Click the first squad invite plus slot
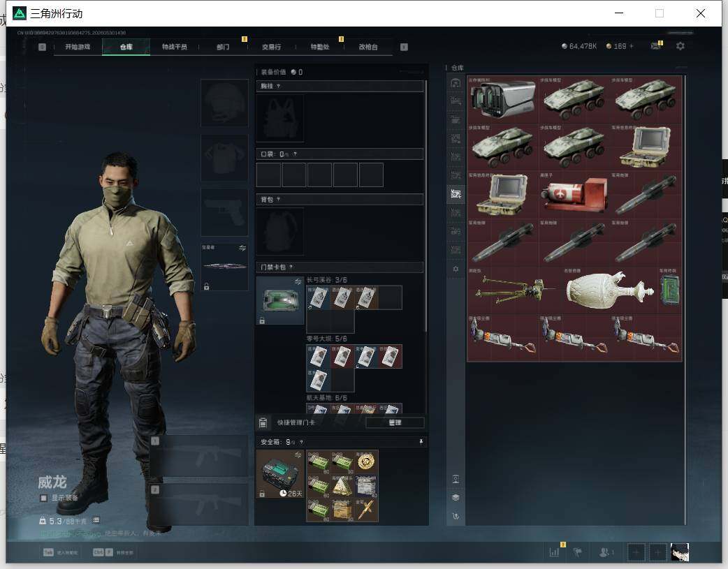 636,552
